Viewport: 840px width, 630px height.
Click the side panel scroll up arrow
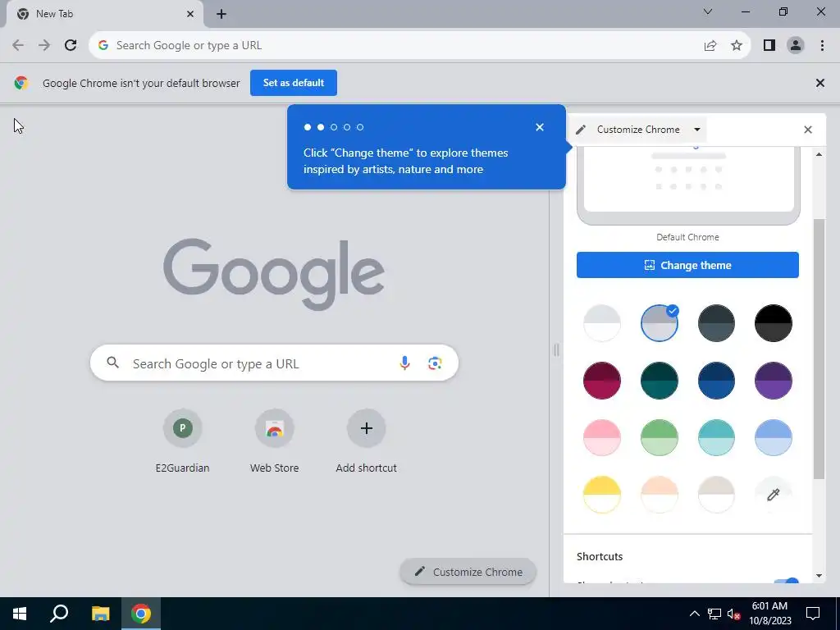pyautogui.click(x=819, y=154)
